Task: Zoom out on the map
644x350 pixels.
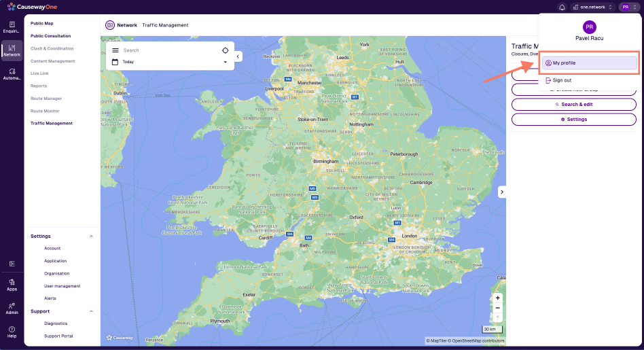Action: [x=497, y=308]
